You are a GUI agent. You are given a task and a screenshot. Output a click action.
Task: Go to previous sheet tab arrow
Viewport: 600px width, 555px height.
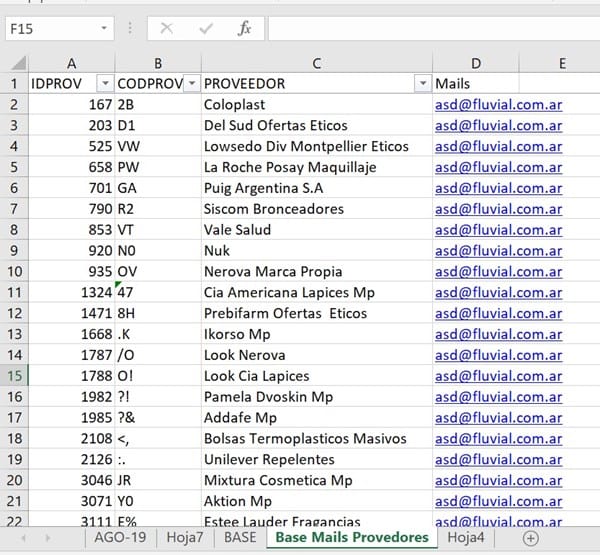(x=24, y=538)
